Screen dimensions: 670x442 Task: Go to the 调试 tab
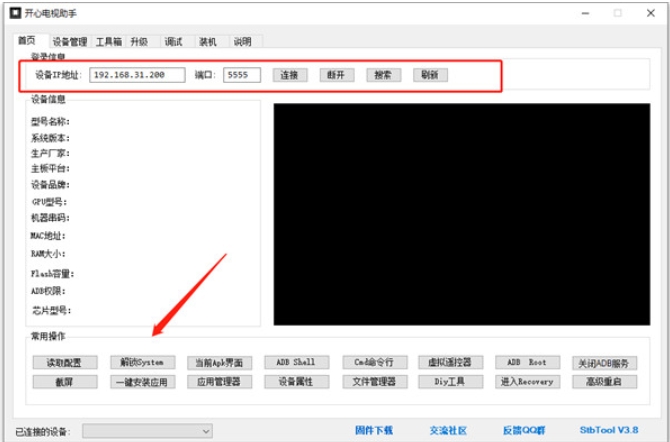coord(173,42)
